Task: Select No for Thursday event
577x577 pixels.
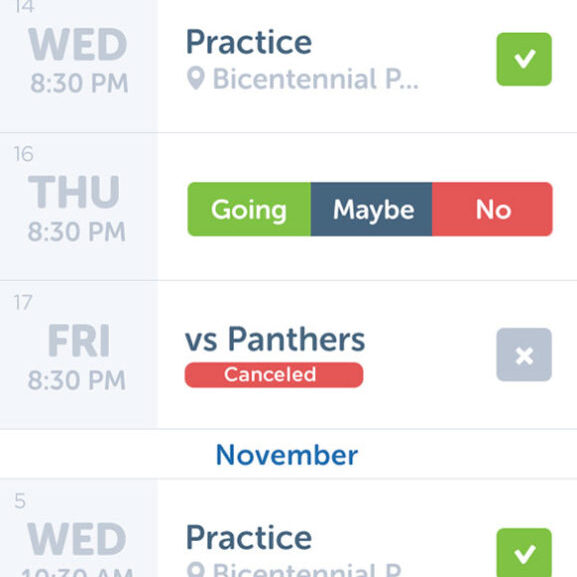Action: (492, 209)
